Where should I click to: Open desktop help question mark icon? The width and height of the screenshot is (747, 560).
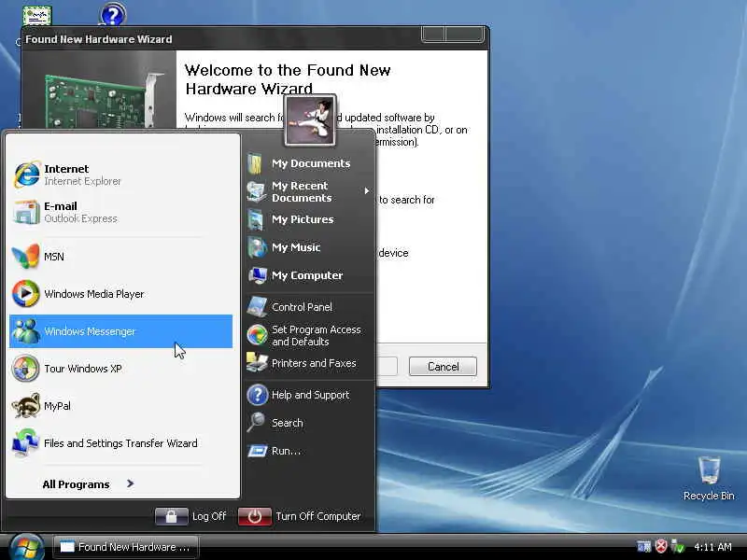click(x=113, y=14)
